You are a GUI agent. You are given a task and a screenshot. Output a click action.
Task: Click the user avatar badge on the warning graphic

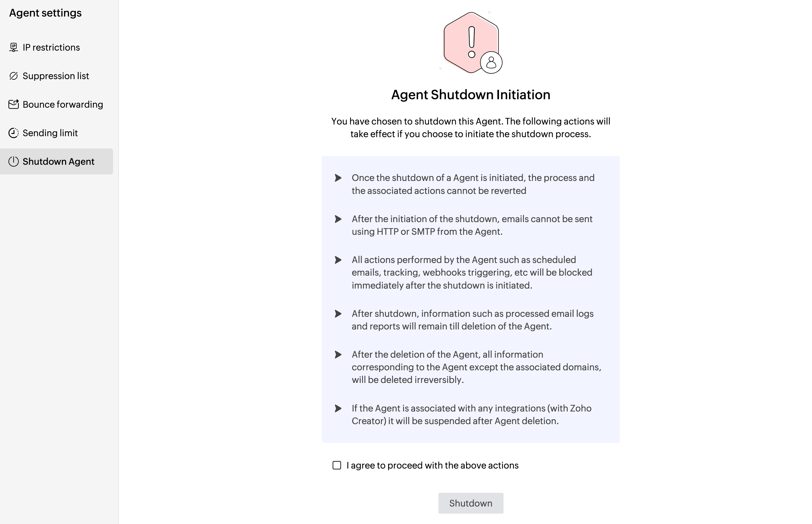(491, 61)
